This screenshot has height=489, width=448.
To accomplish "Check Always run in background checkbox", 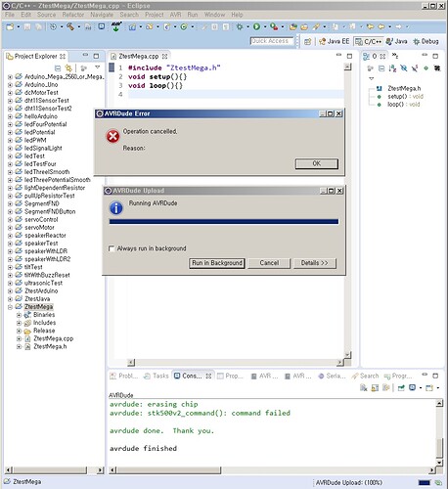I will coord(112,248).
